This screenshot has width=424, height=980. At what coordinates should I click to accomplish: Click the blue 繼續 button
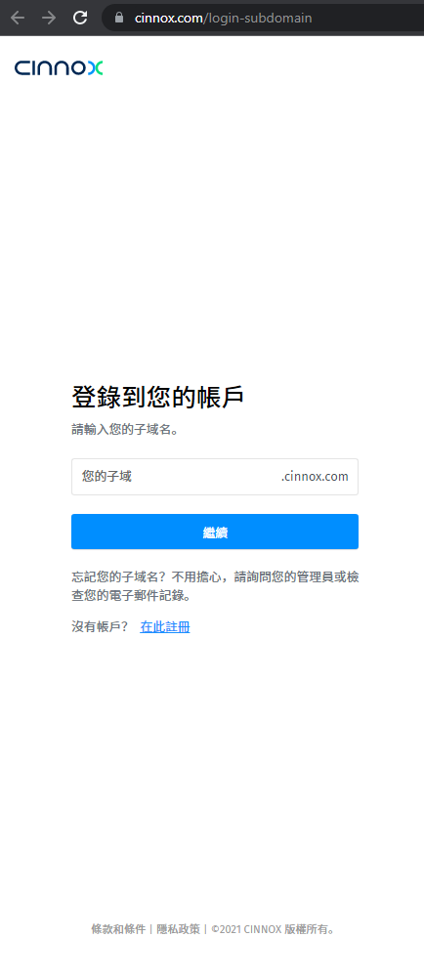pyautogui.click(x=215, y=532)
